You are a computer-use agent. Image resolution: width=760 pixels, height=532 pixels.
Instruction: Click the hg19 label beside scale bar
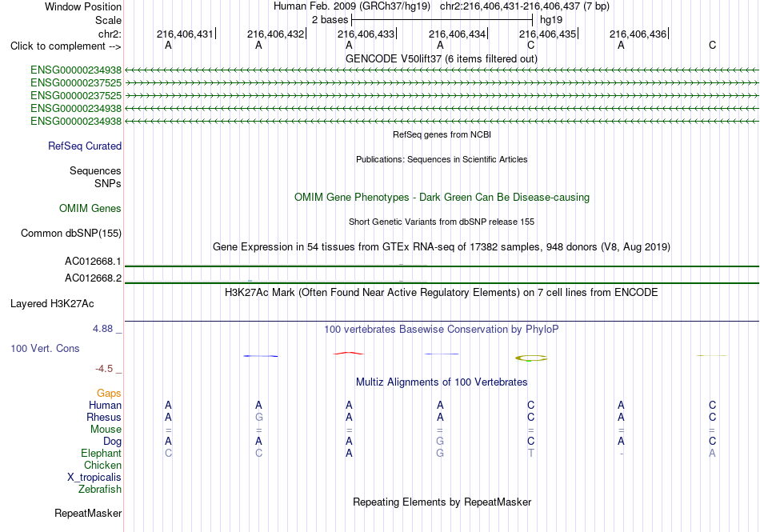(x=551, y=20)
